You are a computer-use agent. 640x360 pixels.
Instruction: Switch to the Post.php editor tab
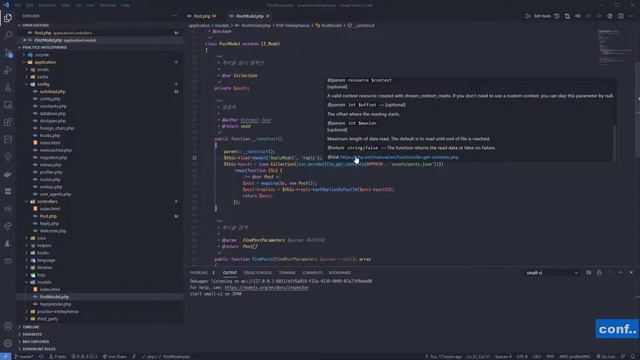click(202, 16)
